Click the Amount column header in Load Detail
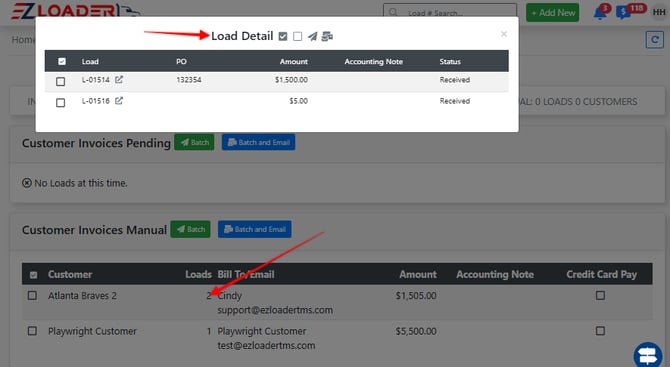Image resolution: width=670 pixels, height=367 pixels. [294, 62]
